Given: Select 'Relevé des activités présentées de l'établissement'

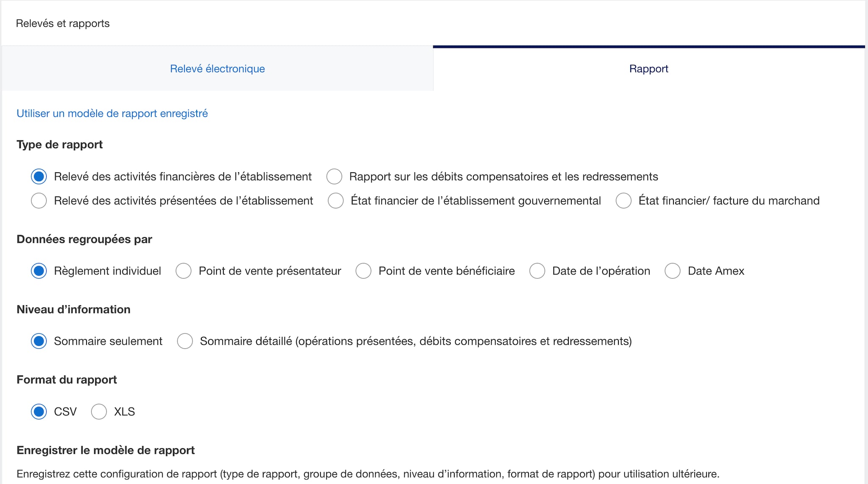Looking at the screenshot, I should pyautogui.click(x=39, y=201).
